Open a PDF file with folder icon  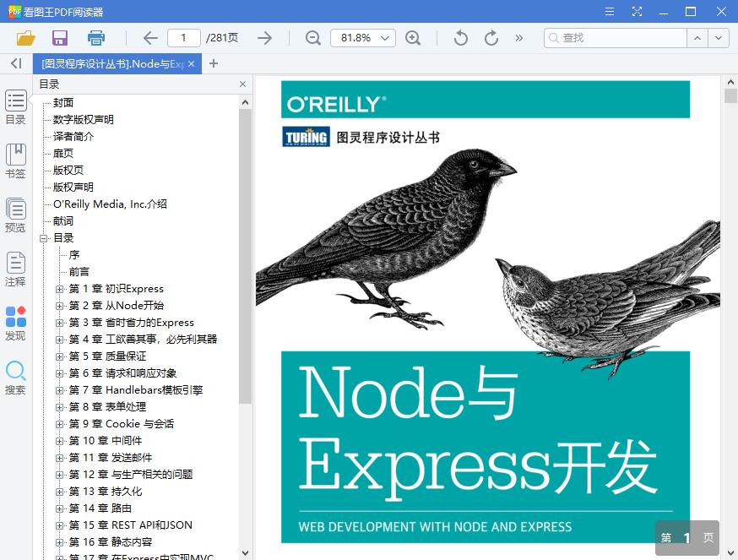click(26, 38)
